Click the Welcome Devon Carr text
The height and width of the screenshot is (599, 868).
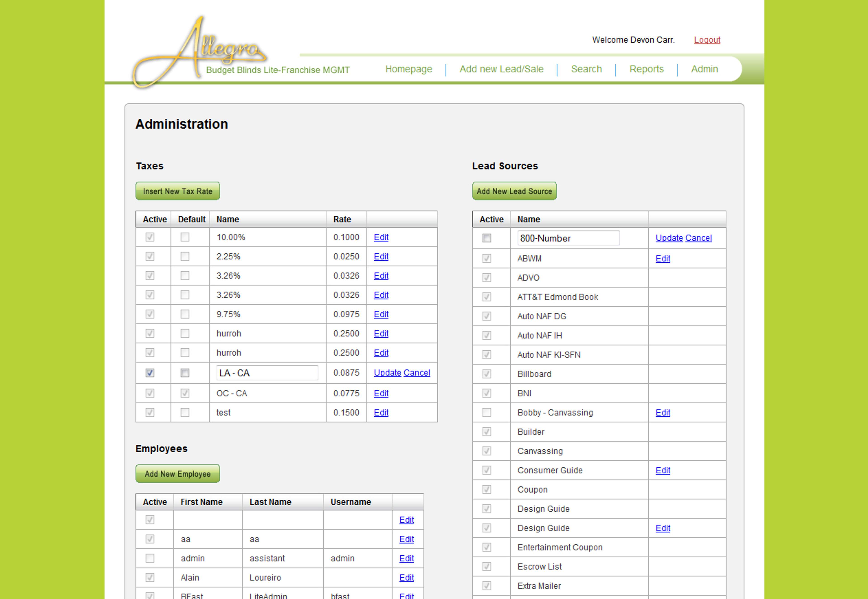[x=633, y=40]
